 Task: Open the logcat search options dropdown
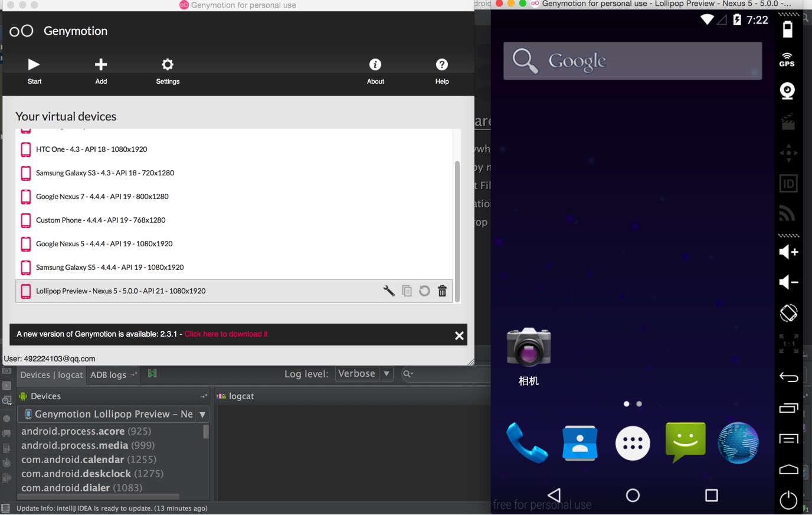click(408, 374)
